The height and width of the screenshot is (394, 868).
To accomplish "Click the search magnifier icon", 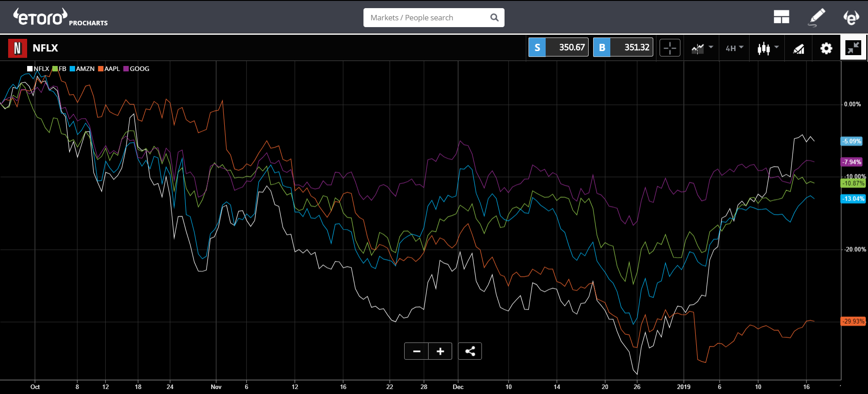I will click(494, 18).
